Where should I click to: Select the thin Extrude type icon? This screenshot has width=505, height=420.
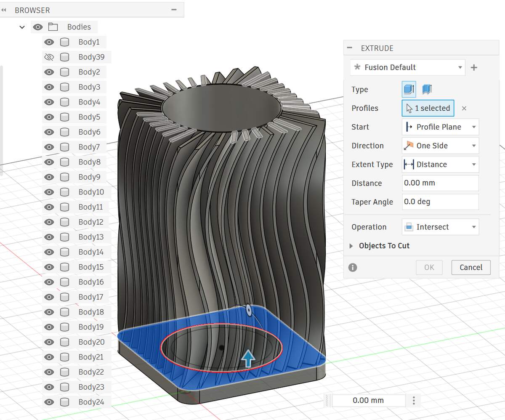(427, 89)
